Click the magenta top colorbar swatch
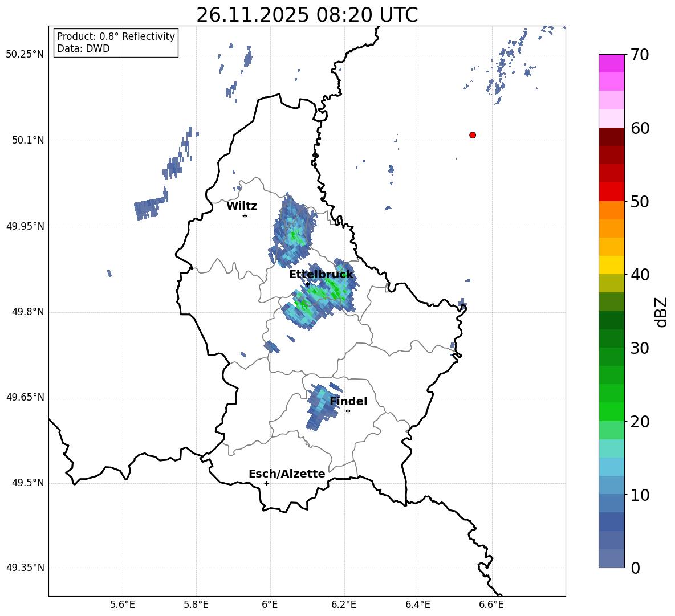 point(612,63)
